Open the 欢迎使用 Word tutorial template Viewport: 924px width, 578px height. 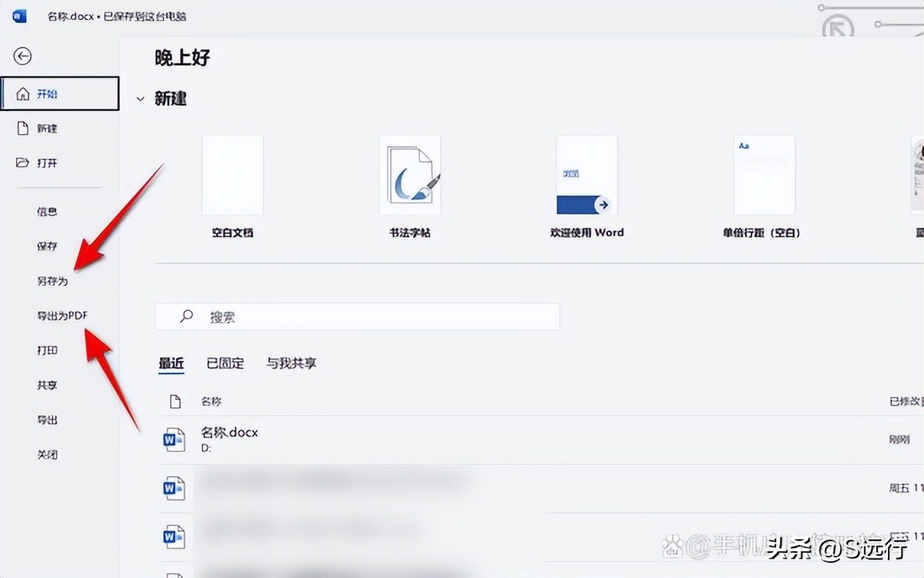(x=587, y=174)
